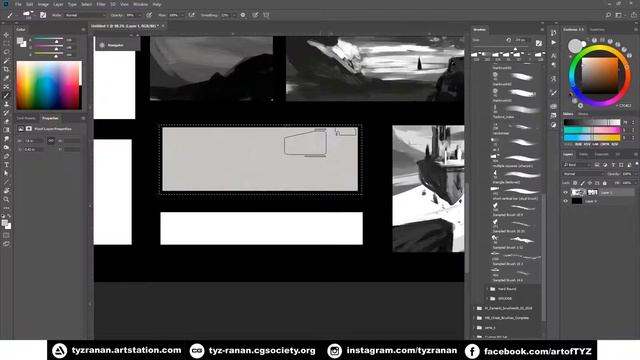Click the color spectrum ramp in Color panel

pyautogui.click(x=49, y=85)
